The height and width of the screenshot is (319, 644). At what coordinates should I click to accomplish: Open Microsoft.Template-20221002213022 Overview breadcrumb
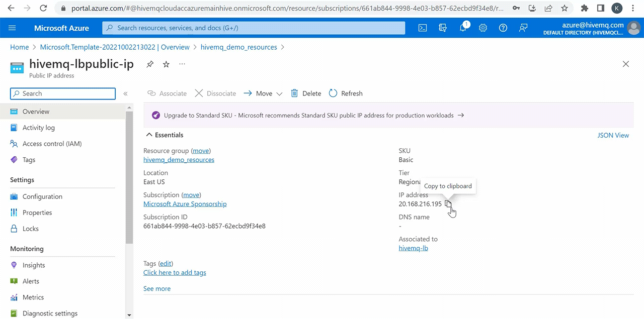(115, 47)
